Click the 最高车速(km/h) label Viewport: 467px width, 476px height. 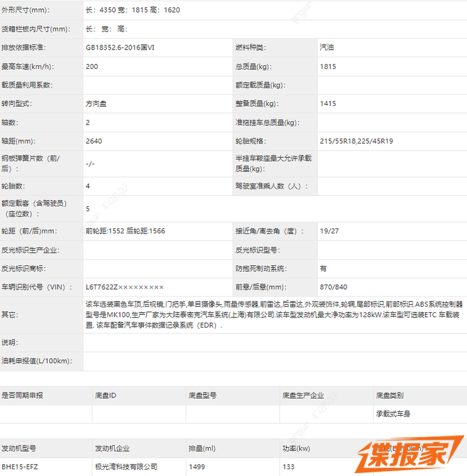tap(28, 66)
